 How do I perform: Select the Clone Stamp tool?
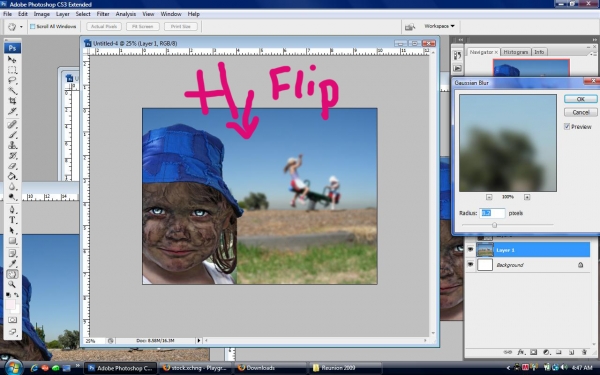coord(12,145)
